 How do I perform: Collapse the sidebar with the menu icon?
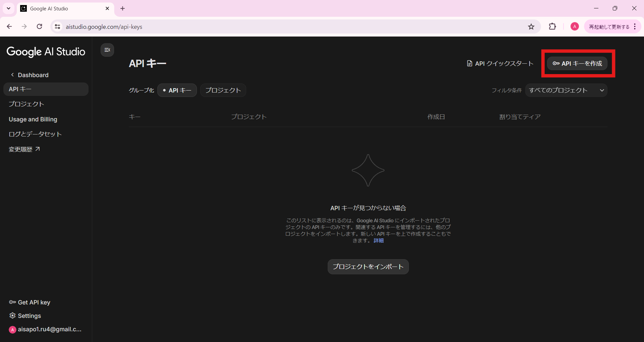[x=107, y=50]
